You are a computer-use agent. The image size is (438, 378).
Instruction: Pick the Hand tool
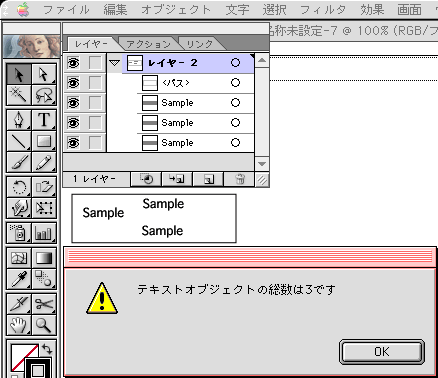click(19, 325)
